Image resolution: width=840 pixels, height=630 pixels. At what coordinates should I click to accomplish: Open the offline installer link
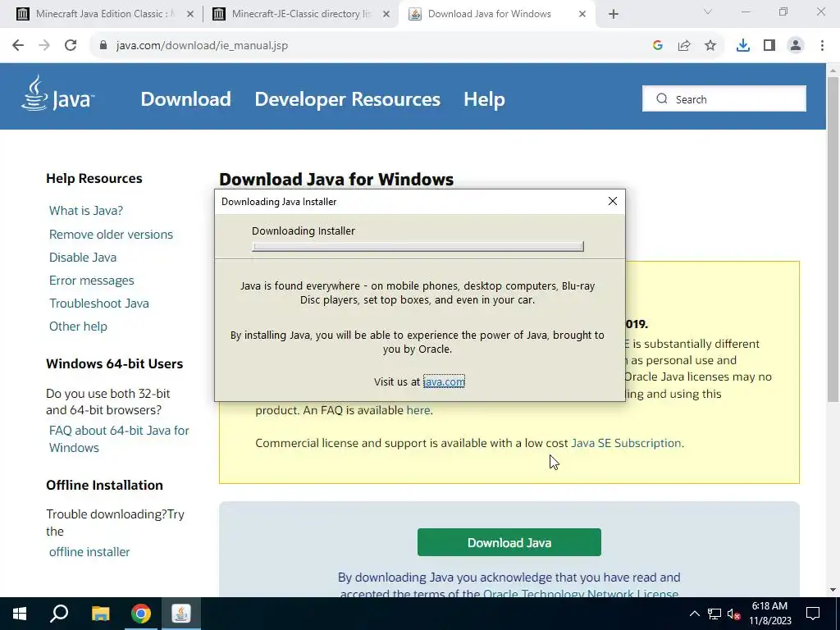coord(89,552)
